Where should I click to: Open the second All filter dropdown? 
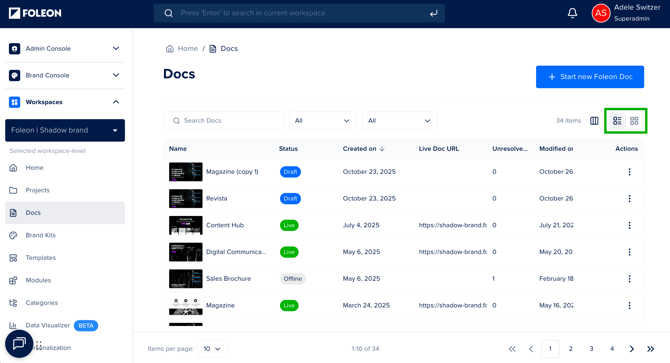click(400, 121)
